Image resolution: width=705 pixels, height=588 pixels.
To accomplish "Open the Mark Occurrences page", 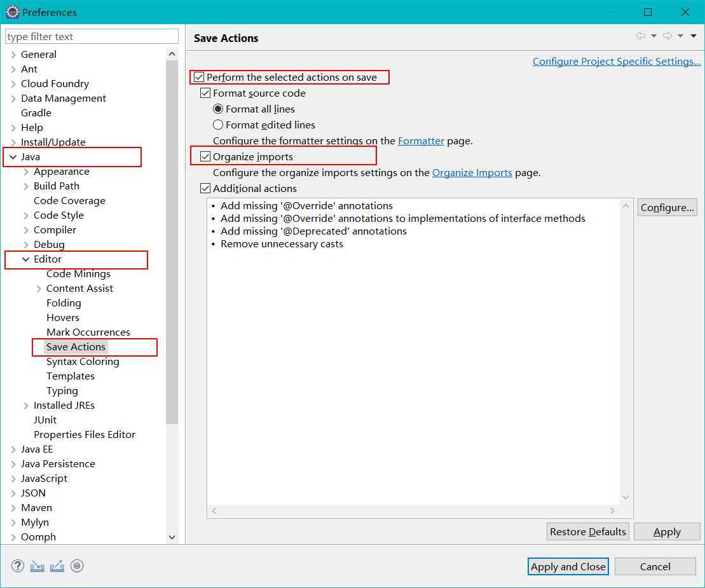I will point(88,332).
